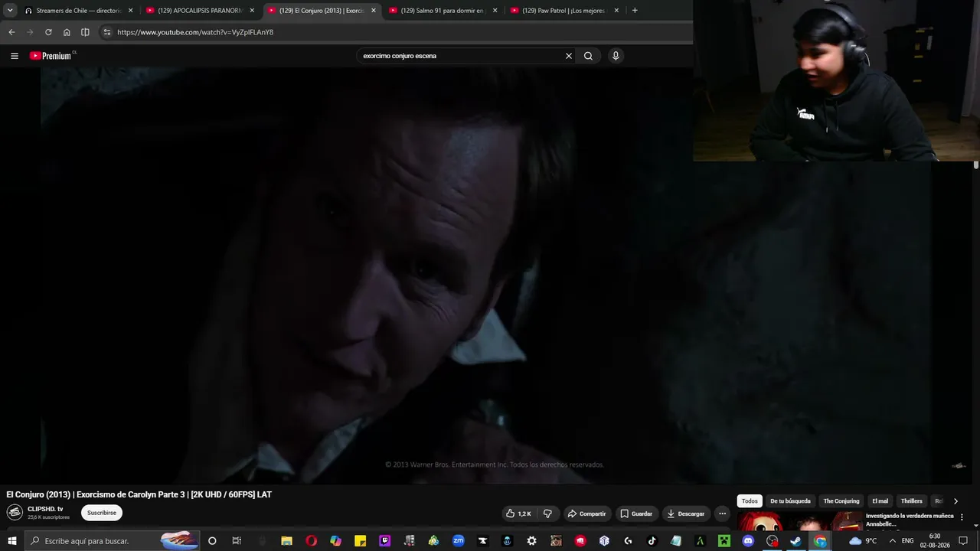Share the video via Compartir
Screen dimensions: 980x551
pyautogui.click(x=586, y=514)
